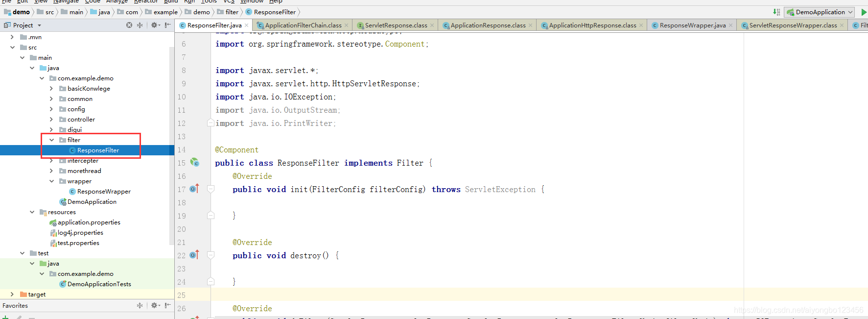Click the 'com' breadcrumb in navigation bar
Screen dimensions: 868x319
point(127,12)
